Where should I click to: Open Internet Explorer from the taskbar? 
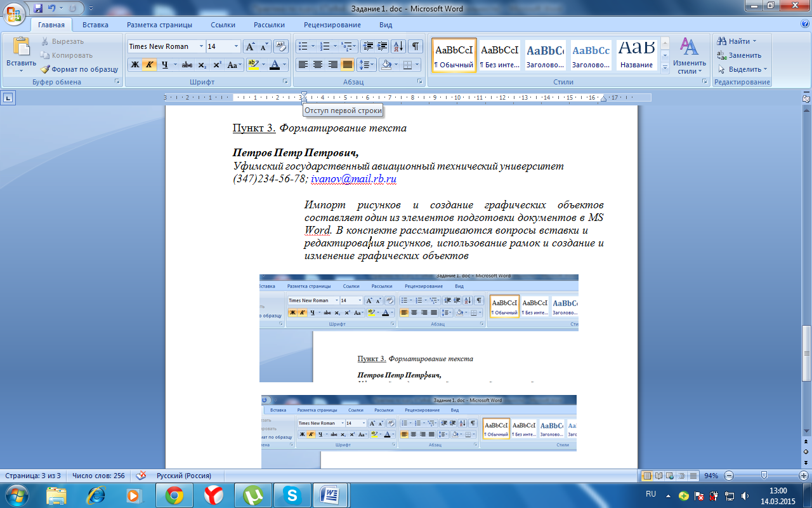95,495
